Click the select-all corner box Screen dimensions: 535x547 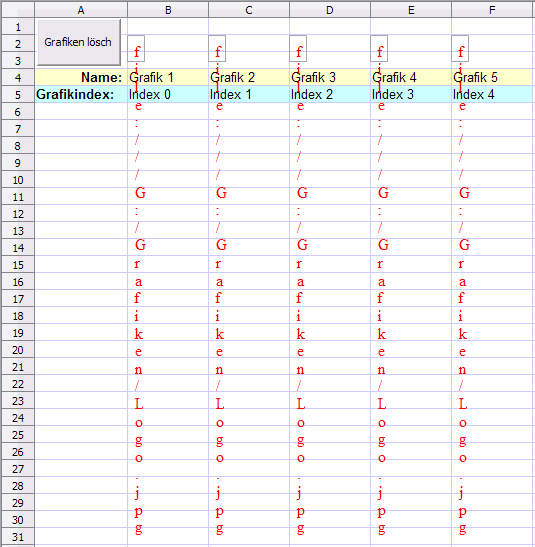(x=18, y=10)
